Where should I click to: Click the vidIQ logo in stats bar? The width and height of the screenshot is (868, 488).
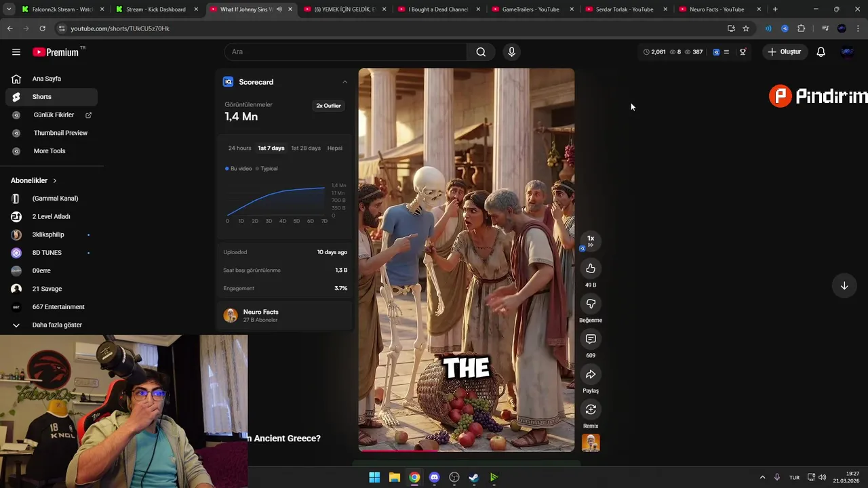[716, 52]
